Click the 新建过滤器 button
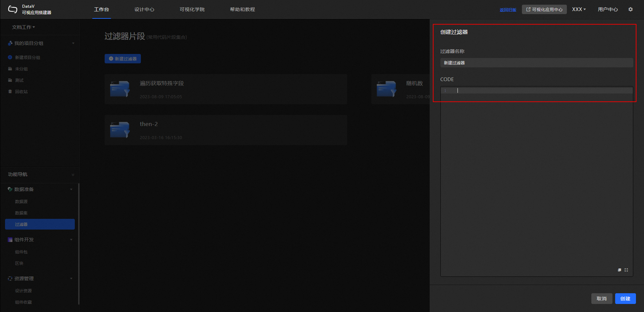Screen dimensions: 644x312 click(x=123, y=59)
